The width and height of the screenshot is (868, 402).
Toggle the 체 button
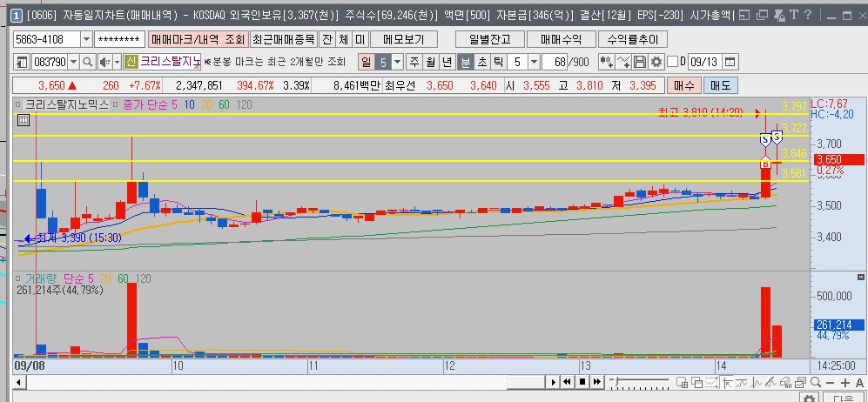point(344,39)
